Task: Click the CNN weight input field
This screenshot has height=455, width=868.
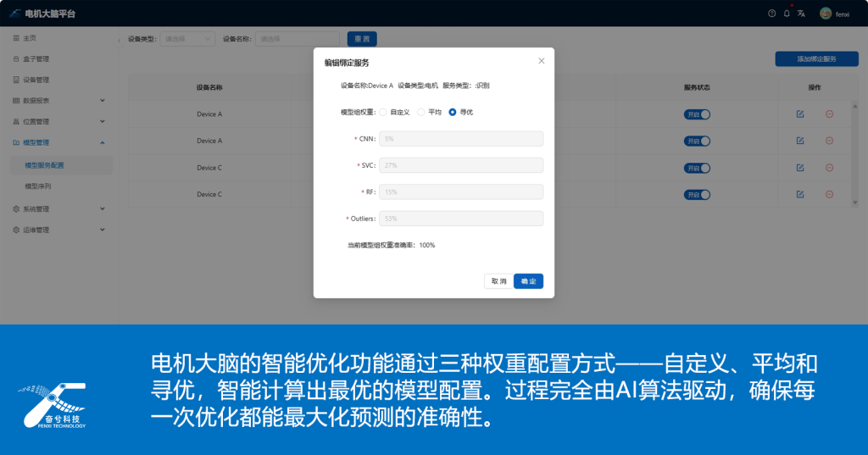Action: pyautogui.click(x=461, y=139)
